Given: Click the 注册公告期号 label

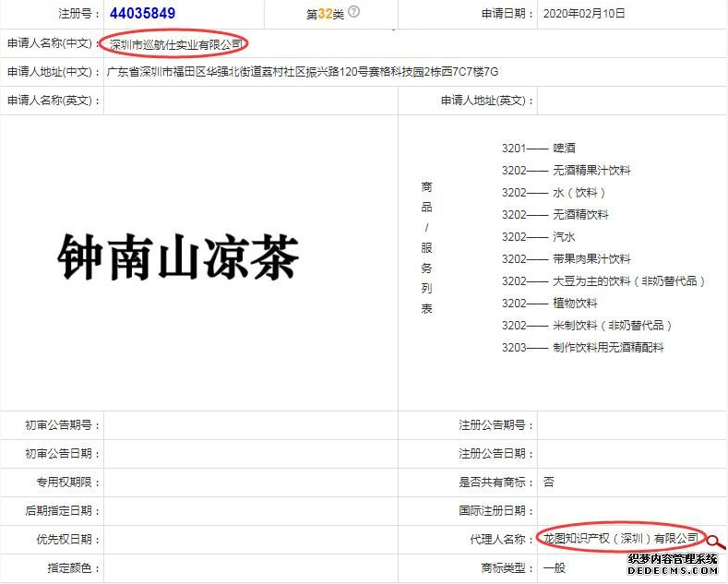Looking at the screenshot, I should pos(496,425).
